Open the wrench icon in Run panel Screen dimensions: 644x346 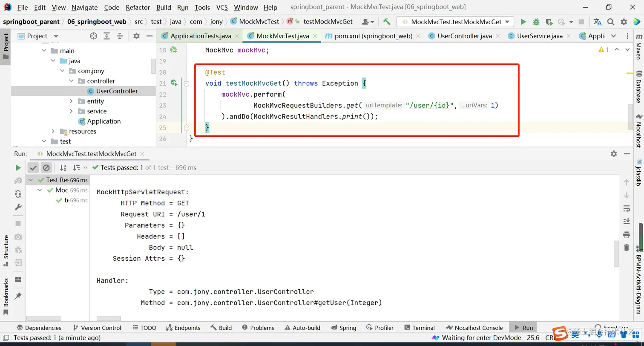[x=18, y=207]
